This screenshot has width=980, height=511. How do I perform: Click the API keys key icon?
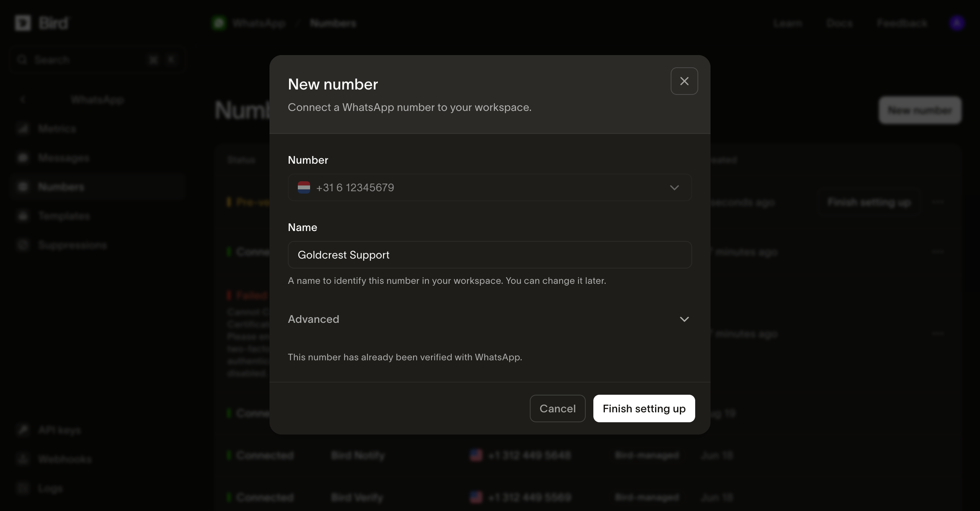(x=23, y=430)
